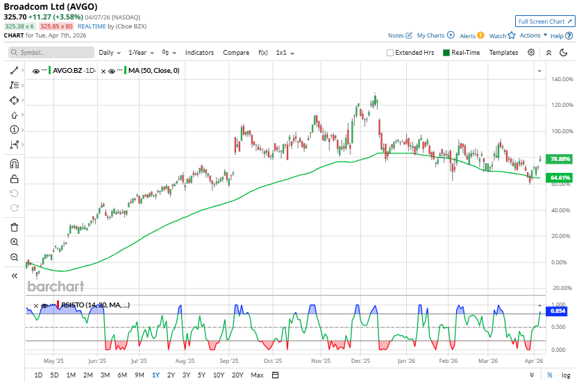Activate the magnet snap tool

click(x=14, y=164)
